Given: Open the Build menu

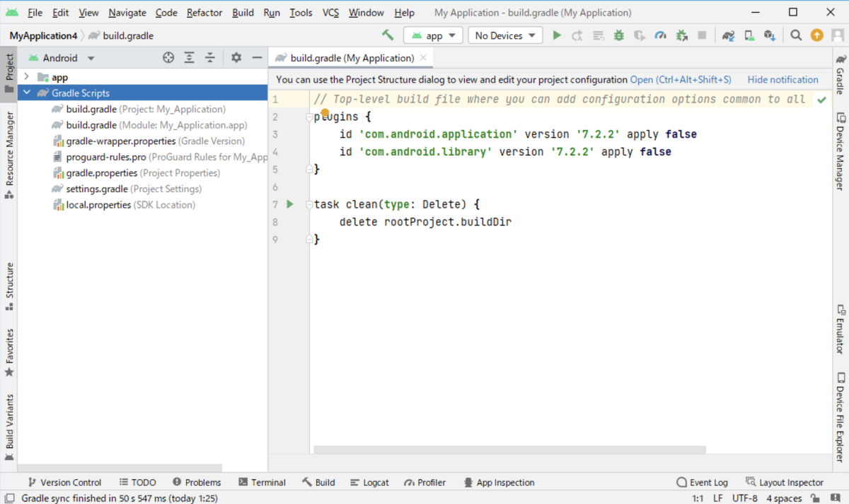Looking at the screenshot, I should tap(243, 13).
